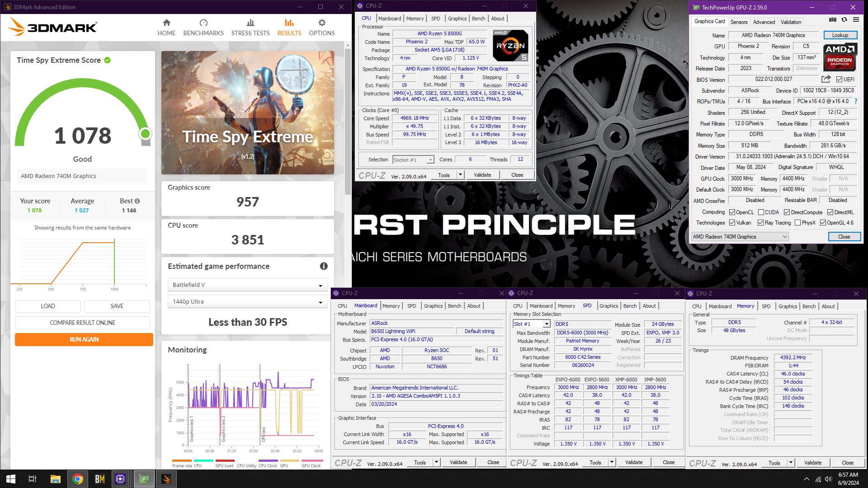This screenshot has height=488, width=868.
Task: Open Graphics tab in SPD CPU-Z window
Action: 609,306
